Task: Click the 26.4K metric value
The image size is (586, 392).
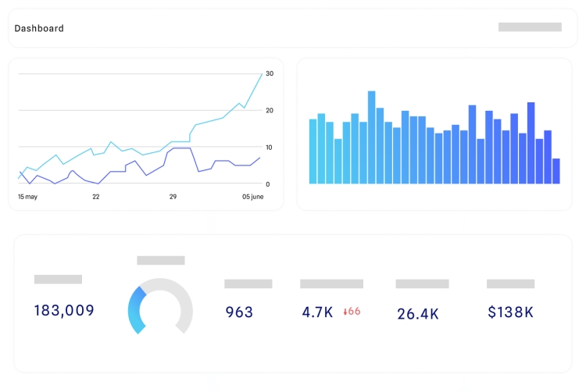Action: tap(417, 314)
